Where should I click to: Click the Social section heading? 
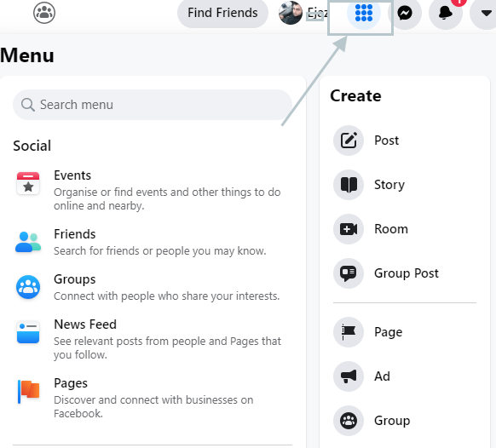coord(32,146)
